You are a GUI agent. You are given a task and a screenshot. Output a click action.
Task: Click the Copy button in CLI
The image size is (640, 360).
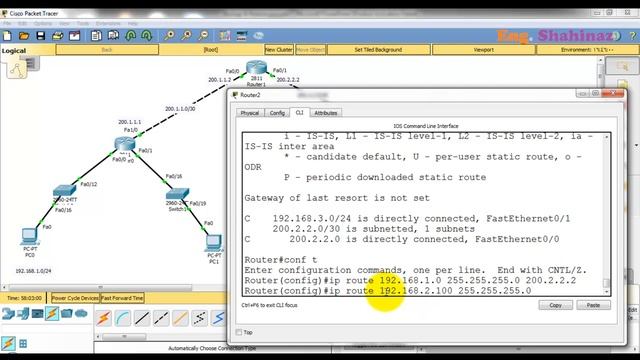point(556,305)
